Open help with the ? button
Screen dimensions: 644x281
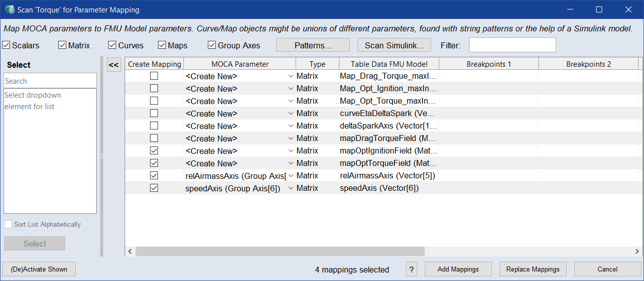411,270
